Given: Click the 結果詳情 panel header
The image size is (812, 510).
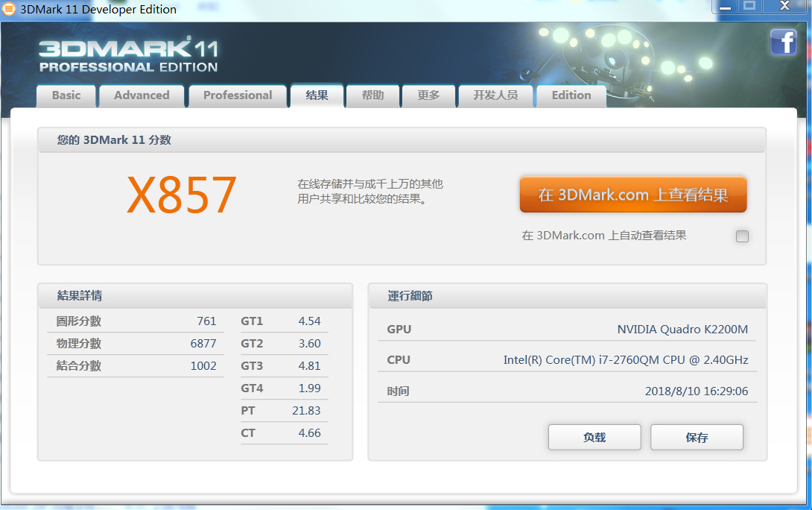Looking at the screenshot, I should click(x=195, y=296).
